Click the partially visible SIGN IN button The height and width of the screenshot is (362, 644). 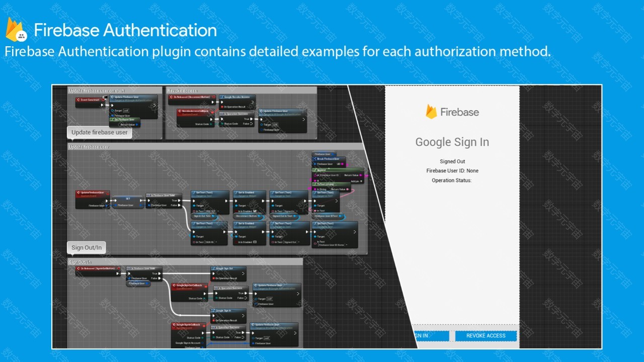(431, 336)
